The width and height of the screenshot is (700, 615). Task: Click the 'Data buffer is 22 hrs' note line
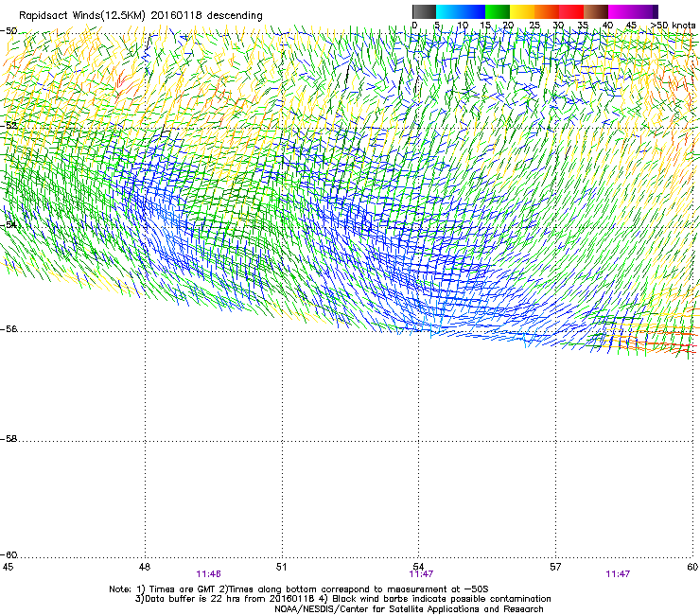[x=342, y=599]
